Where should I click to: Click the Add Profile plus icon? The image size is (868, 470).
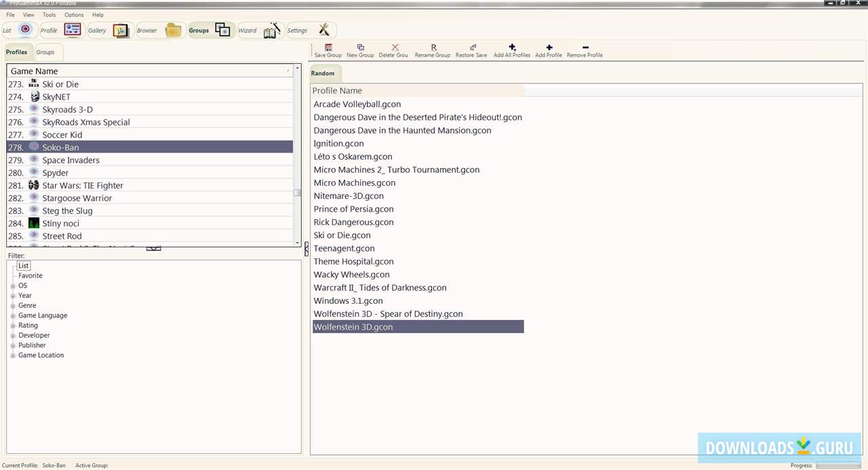point(549,48)
